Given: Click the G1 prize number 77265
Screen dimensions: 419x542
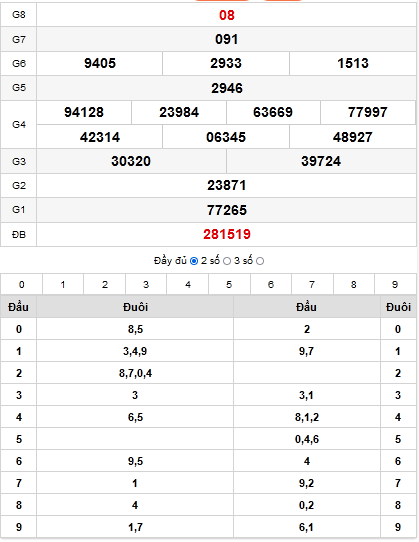Looking at the screenshot, I should click(227, 210).
